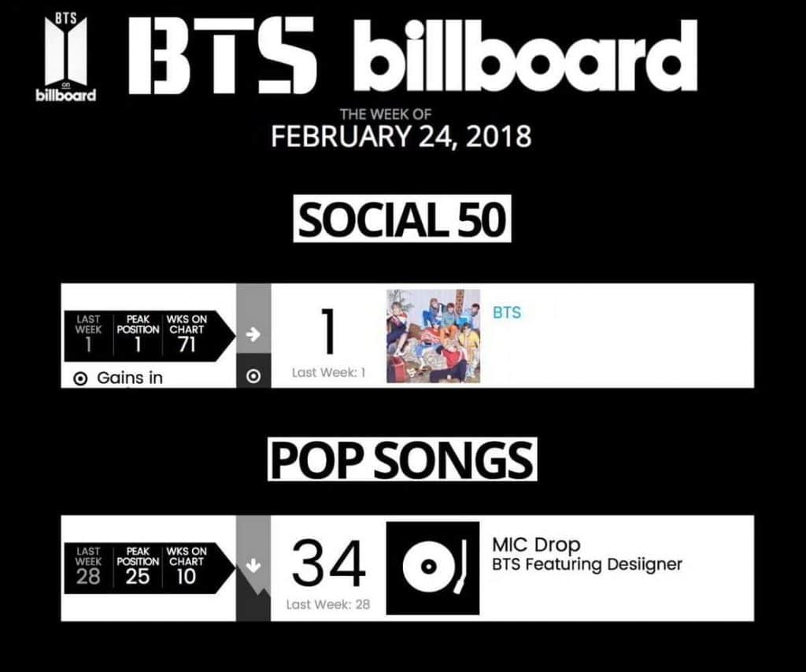Open the MIC Drop song title
The width and height of the screenshot is (806, 672).
[536, 545]
